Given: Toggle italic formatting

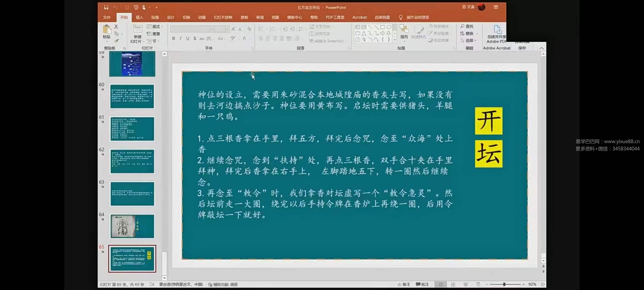Looking at the screenshot, I should (180, 38).
